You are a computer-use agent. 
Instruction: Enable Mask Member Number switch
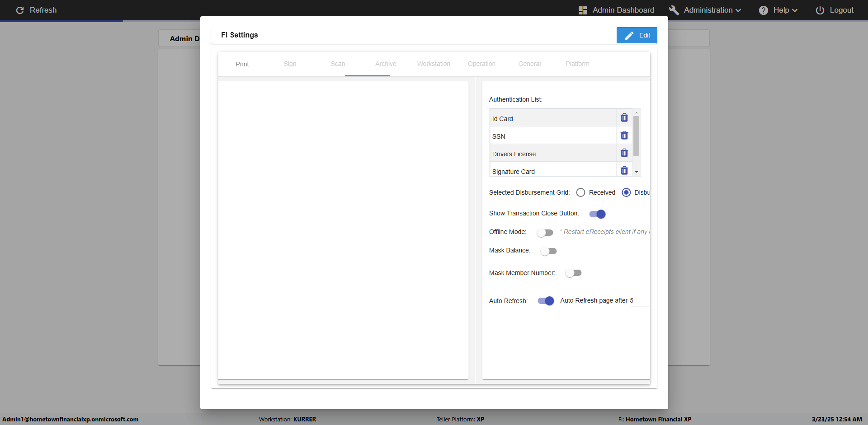pos(573,273)
